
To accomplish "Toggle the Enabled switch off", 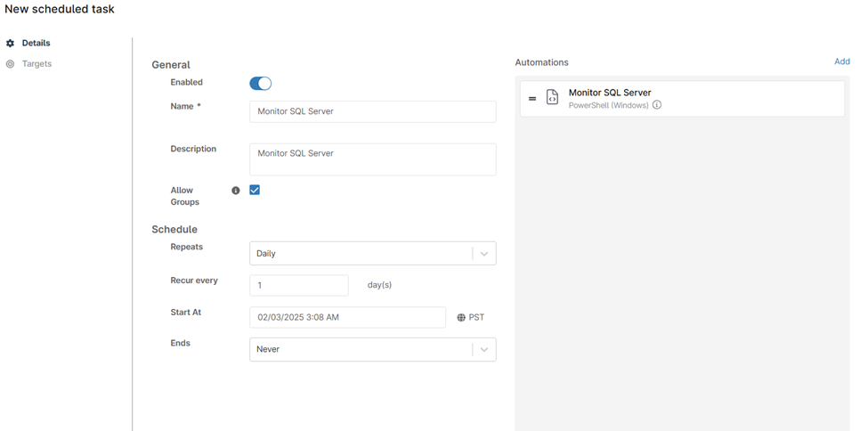I will 261,83.
